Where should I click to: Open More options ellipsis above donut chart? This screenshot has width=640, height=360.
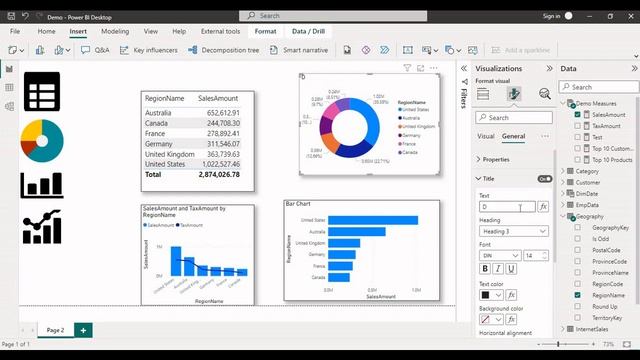(x=434, y=68)
